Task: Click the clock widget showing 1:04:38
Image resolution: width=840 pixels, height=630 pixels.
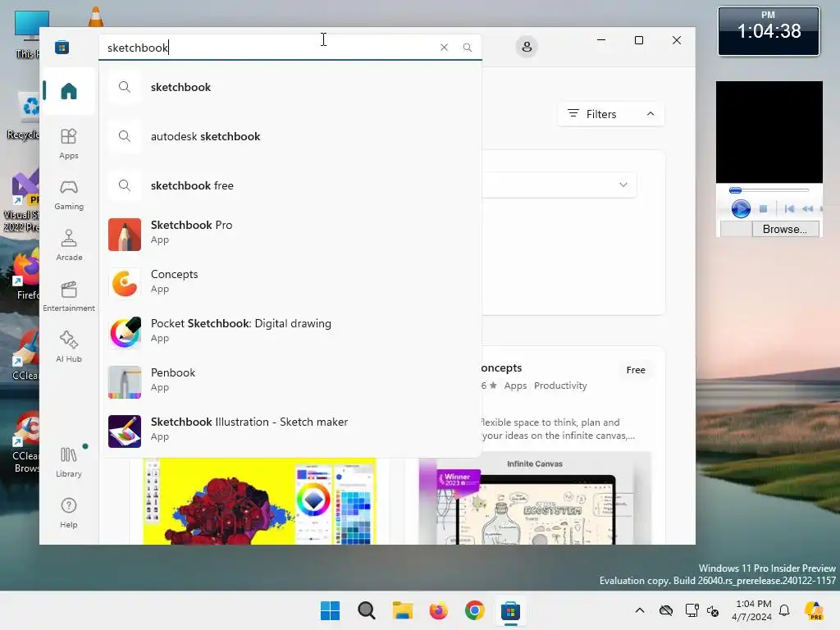Action: click(768, 32)
